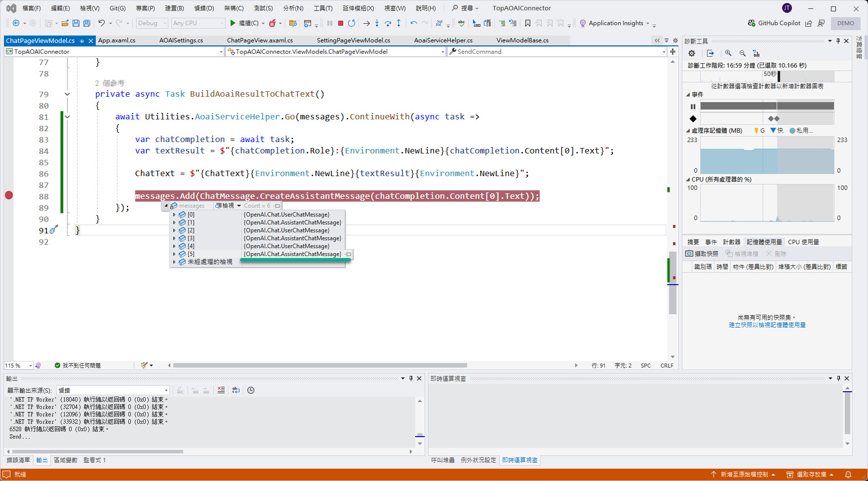
Task: Click 選取存放庫 in the status bar
Action: tap(811, 475)
